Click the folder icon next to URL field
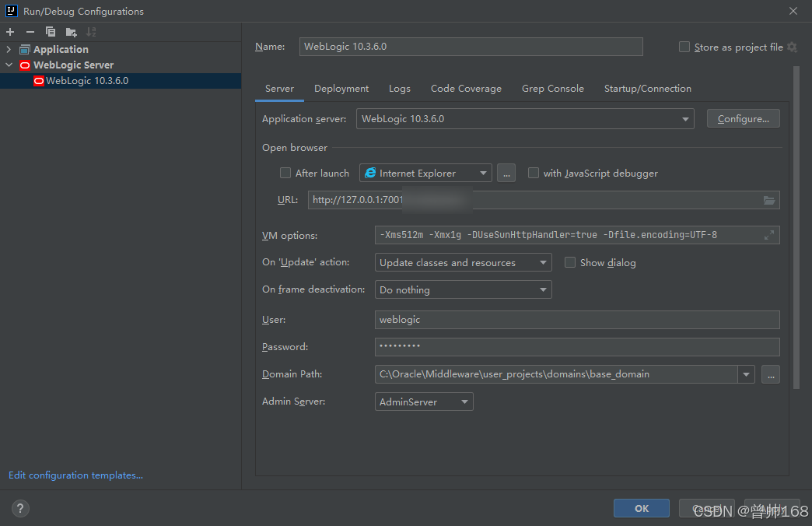This screenshot has height=526, width=812. click(x=769, y=200)
